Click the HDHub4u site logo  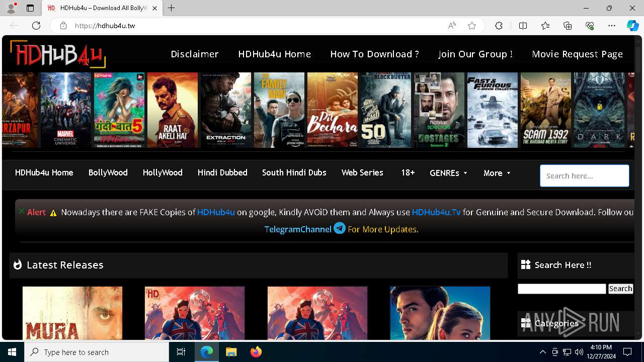click(58, 54)
